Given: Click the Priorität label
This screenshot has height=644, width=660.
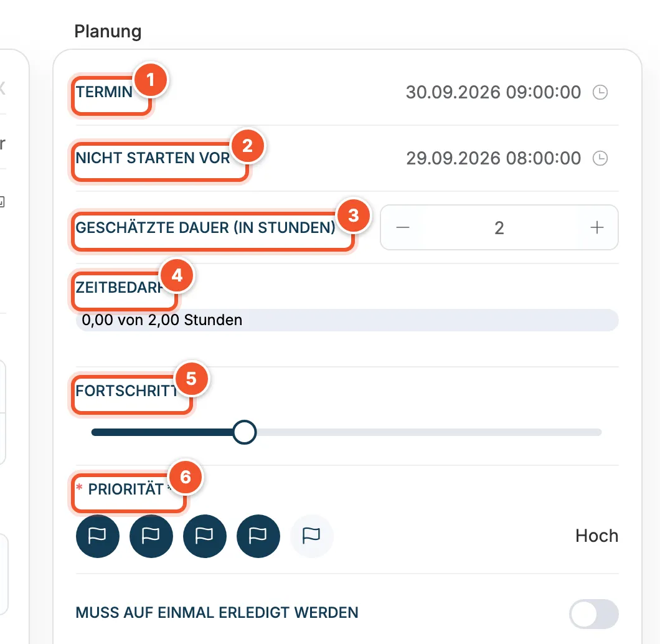Looking at the screenshot, I should [x=125, y=489].
